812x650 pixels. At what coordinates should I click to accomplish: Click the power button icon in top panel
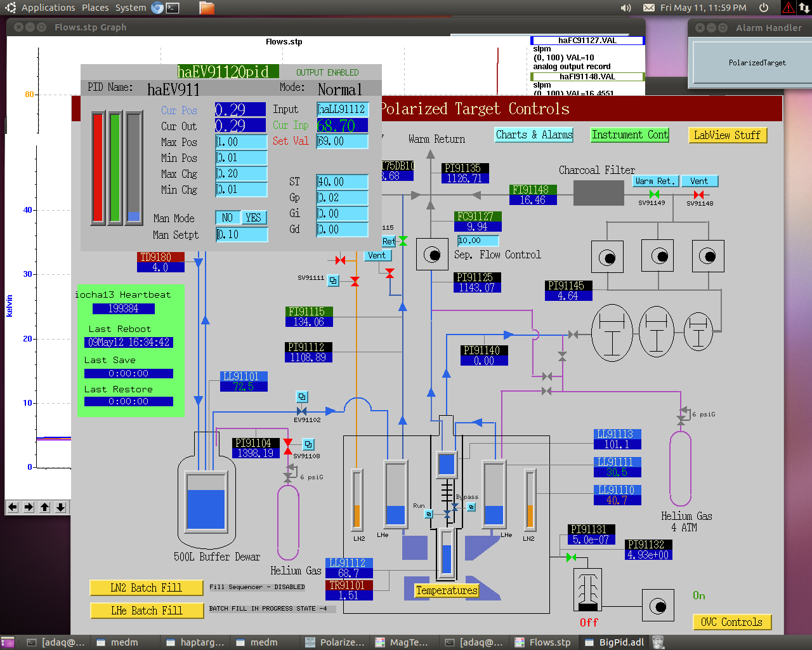pos(764,8)
